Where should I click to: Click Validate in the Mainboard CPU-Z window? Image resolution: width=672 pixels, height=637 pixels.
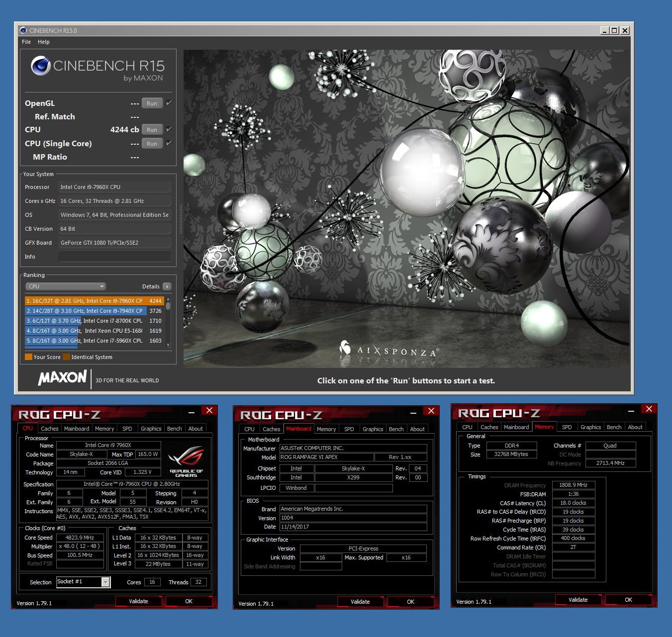coord(360,602)
